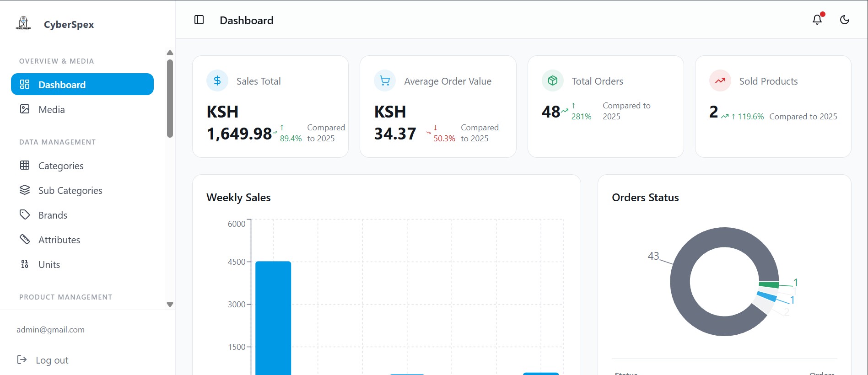Click the Units icon
The width and height of the screenshot is (868, 375).
tap(25, 264)
